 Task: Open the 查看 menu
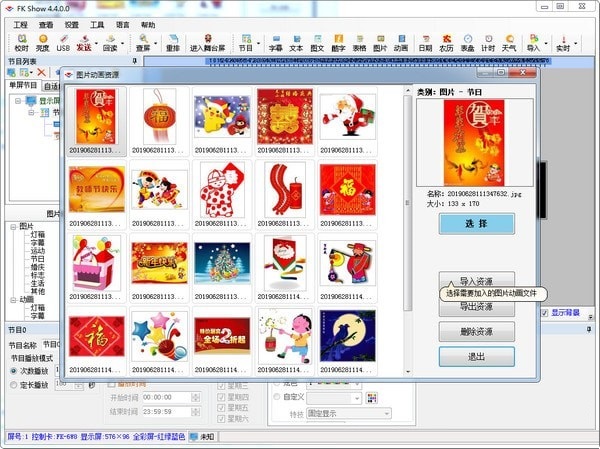[x=46, y=25]
